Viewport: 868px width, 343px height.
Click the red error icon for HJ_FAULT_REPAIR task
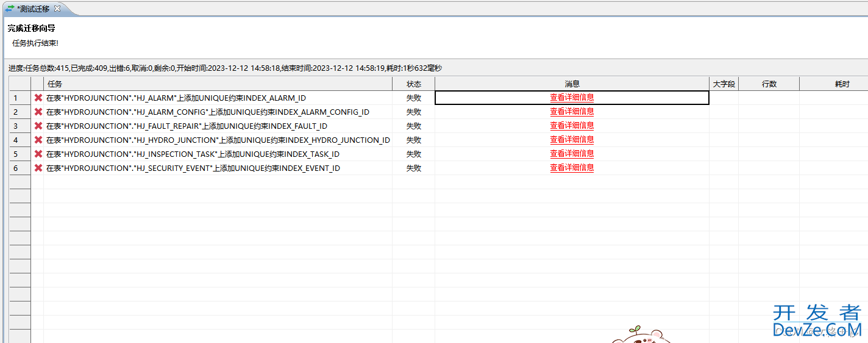point(38,126)
